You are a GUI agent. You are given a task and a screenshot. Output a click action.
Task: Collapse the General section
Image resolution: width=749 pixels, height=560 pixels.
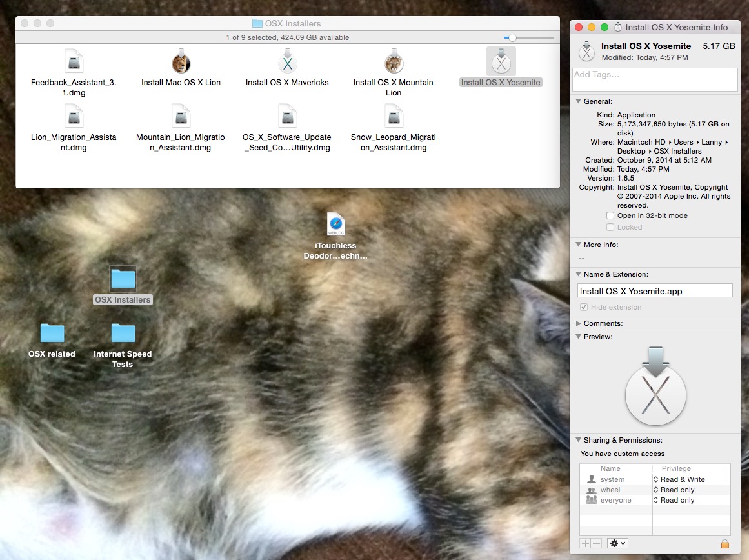coord(579,101)
